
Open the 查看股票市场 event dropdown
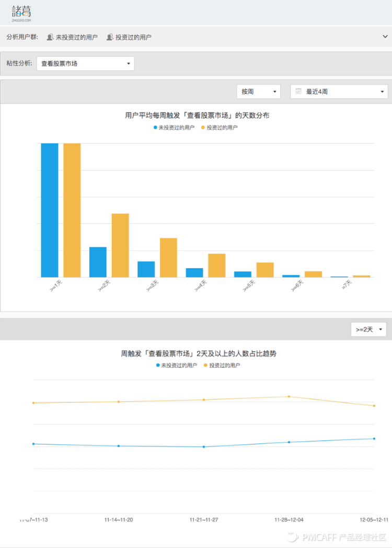[86, 64]
